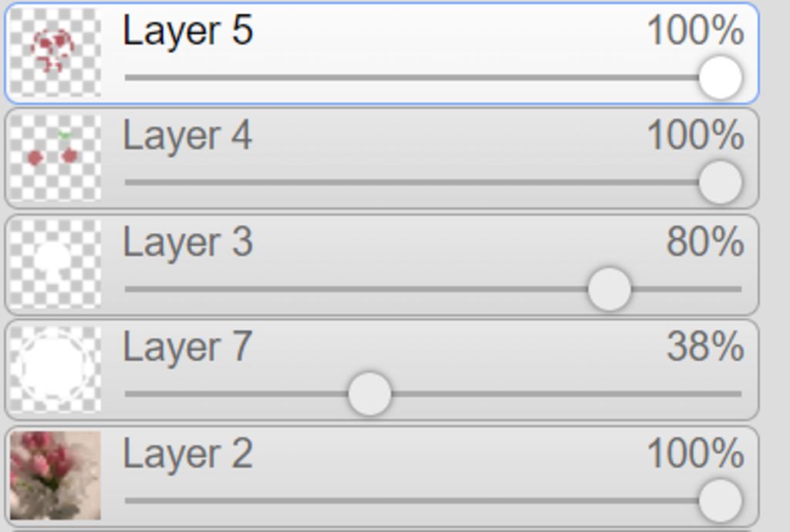Select Layer 7 by its name

pyautogui.click(x=187, y=347)
